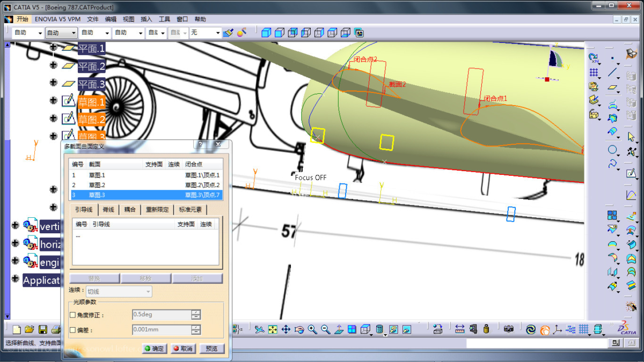
Task: Click the zoom in magnifier icon
Action: point(313,329)
